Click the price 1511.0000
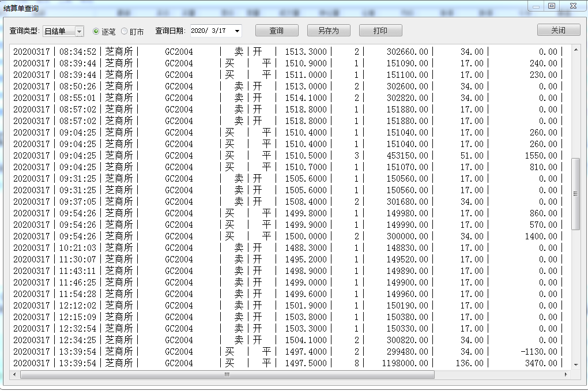Viewport: 588px width, 391px height. (x=306, y=74)
